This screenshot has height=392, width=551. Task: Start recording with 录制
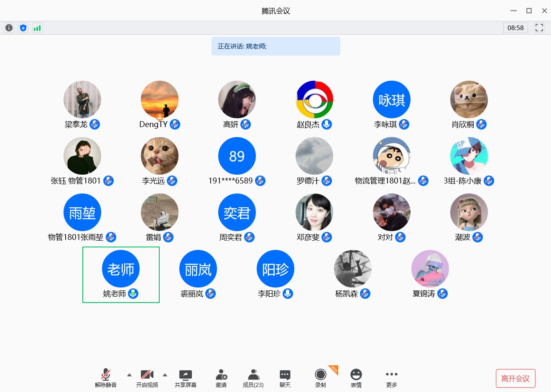tap(321, 378)
